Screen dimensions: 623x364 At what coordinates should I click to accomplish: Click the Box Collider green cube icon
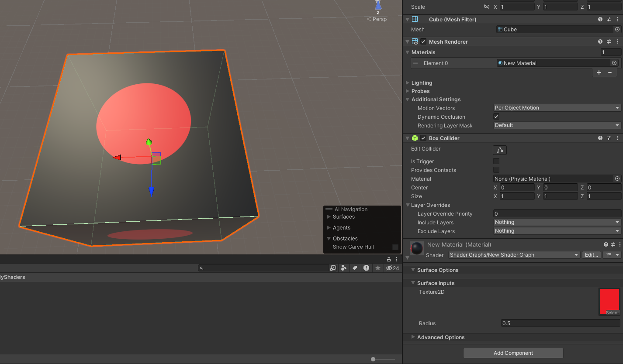pyautogui.click(x=415, y=138)
